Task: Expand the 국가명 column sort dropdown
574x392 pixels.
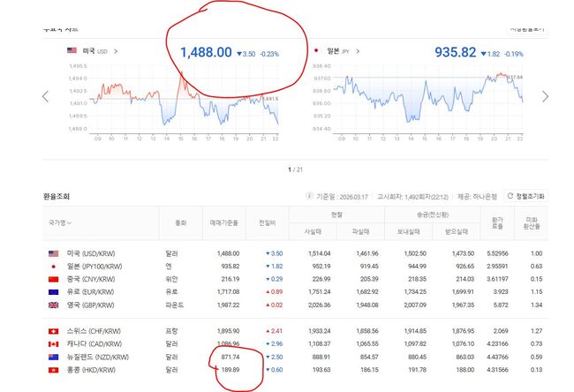Action: pyautogui.click(x=61, y=223)
